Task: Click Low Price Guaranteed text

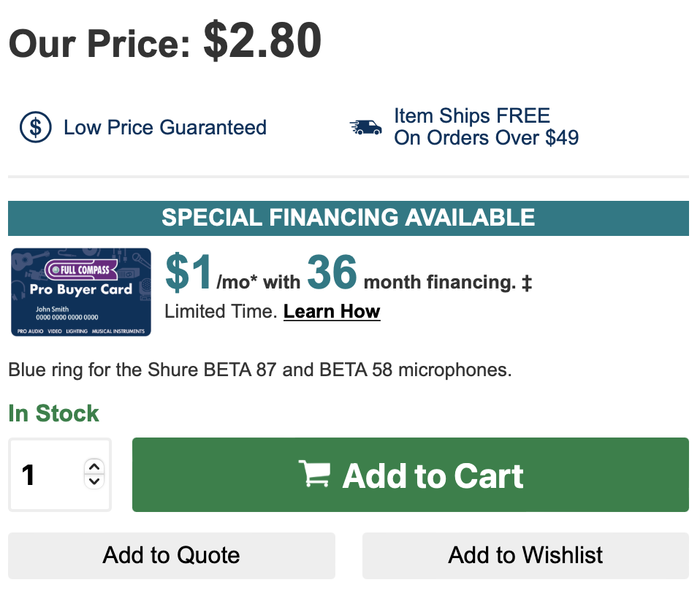Action: 165,128
